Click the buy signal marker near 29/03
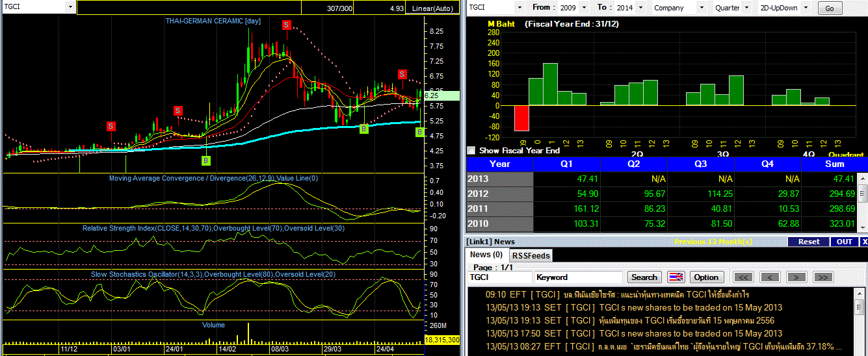 click(x=363, y=129)
